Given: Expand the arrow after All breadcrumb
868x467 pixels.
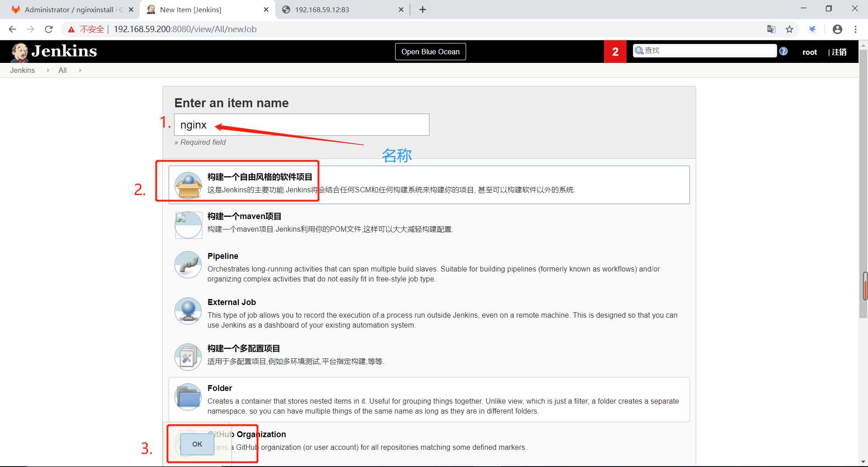Looking at the screenshot, I should coord(80,70).
